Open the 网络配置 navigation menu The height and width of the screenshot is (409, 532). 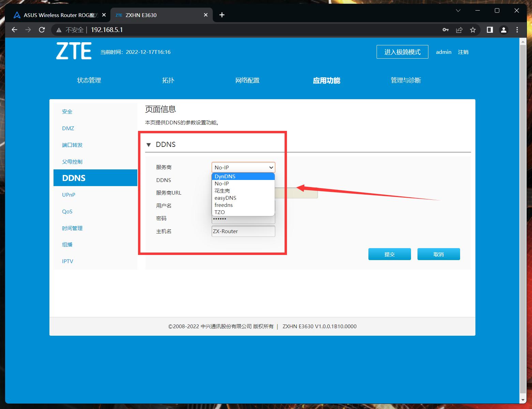point(247,80)
